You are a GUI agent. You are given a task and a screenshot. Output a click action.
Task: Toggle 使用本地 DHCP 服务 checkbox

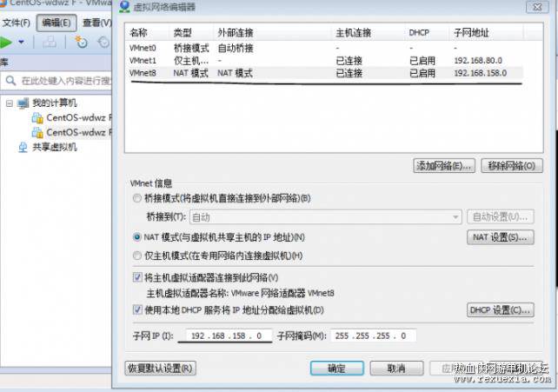137,309
